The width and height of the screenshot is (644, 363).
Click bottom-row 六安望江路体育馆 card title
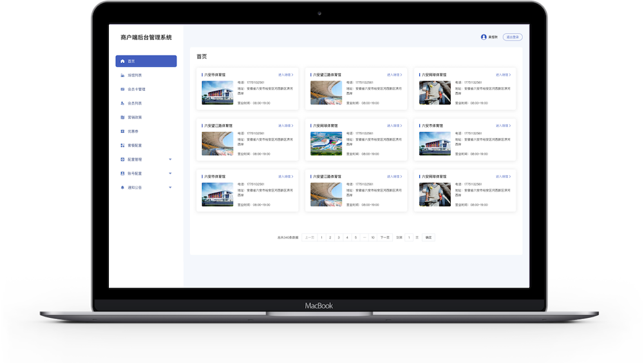(x=327, y=177)
